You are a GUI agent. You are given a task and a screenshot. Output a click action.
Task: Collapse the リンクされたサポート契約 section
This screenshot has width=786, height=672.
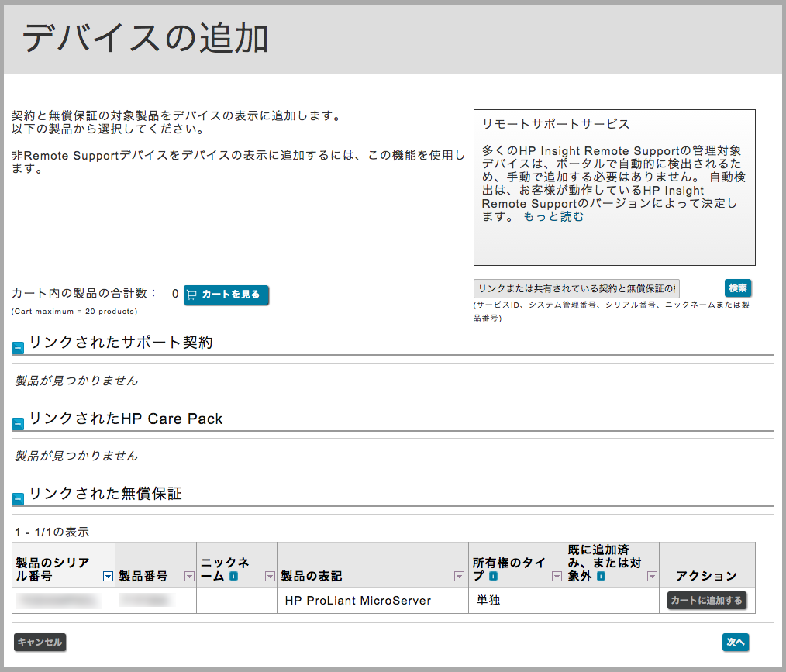(18, 349)
